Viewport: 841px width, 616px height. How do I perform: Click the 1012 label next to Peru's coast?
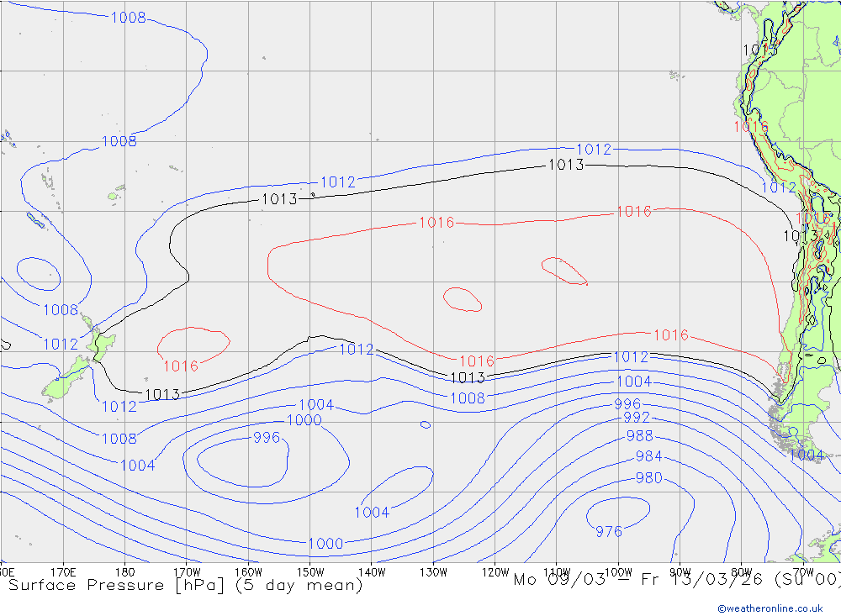coord(779,187)
